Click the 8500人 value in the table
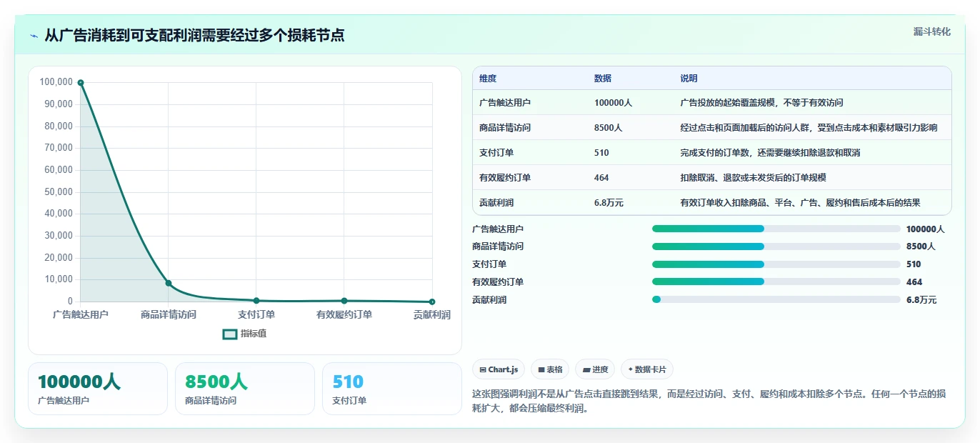The image size is (980, 443). click(608, 128)
